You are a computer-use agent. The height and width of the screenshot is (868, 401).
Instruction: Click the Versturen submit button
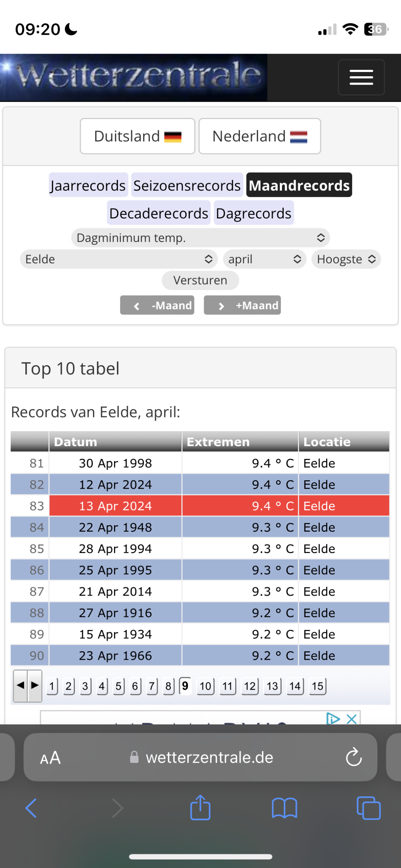tap(200, 280)
